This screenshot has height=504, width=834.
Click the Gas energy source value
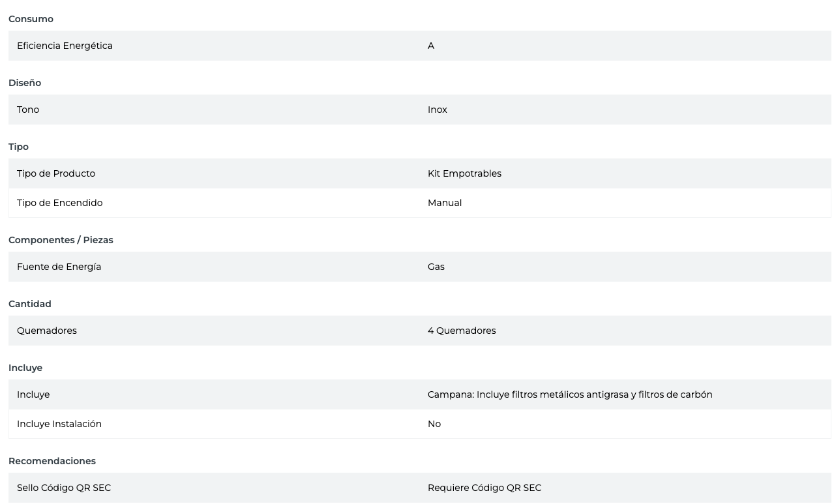pyautogui.click(x=436, y=267)
